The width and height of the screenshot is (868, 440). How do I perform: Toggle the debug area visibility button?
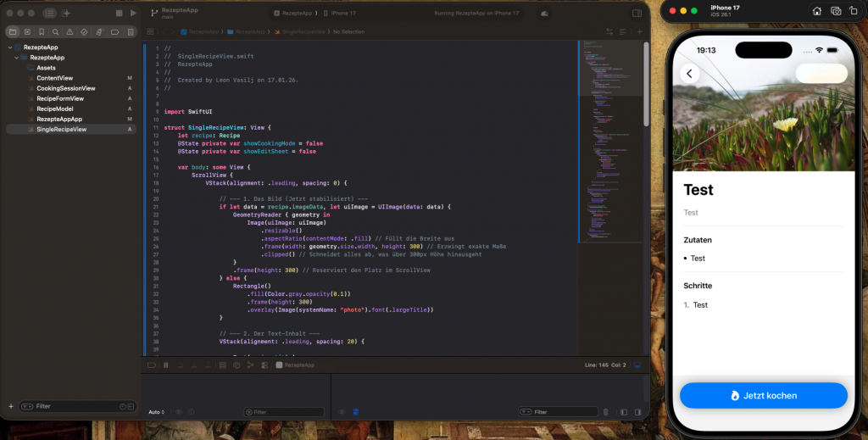(x=637, y=365)
